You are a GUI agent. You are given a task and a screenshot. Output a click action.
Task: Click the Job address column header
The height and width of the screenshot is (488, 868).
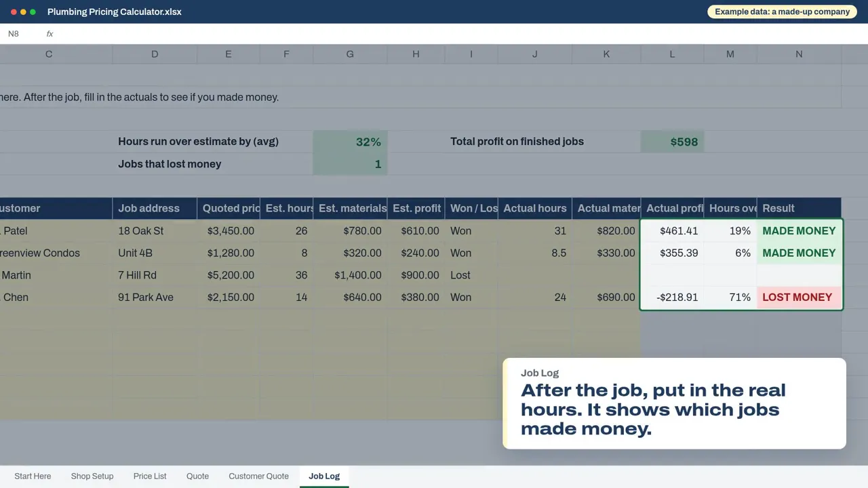[x=155, y=208]
